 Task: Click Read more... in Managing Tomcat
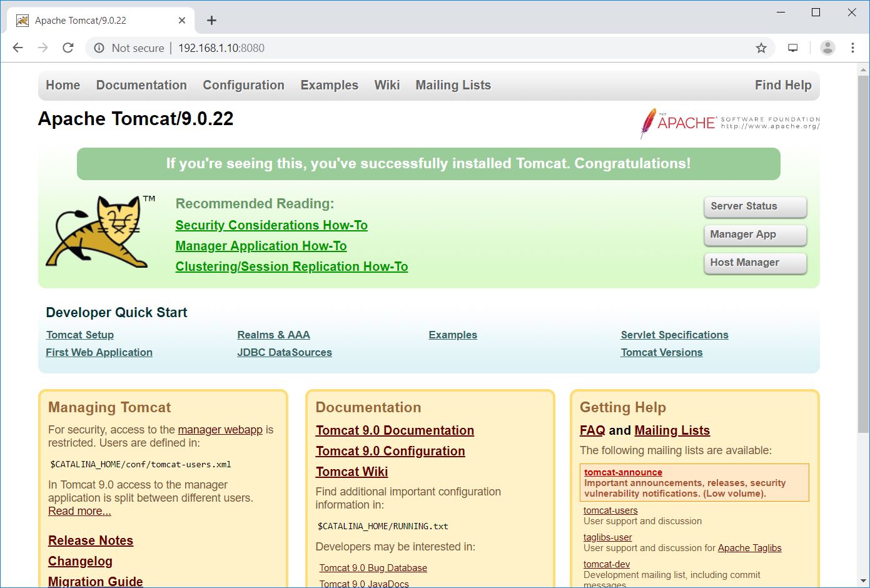(x=79, y=511)
